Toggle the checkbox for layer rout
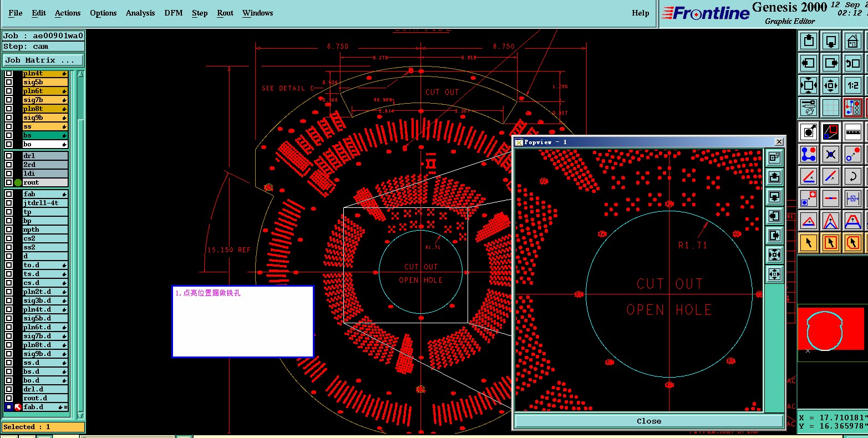This screenshot has width=868, height=438. pos(9,182)
